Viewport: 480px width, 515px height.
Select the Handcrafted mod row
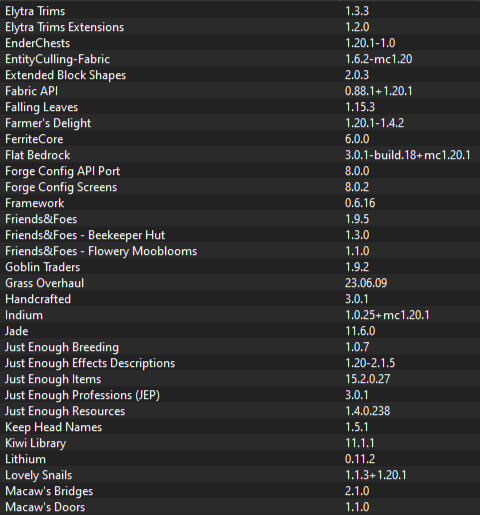click(240, 299)
